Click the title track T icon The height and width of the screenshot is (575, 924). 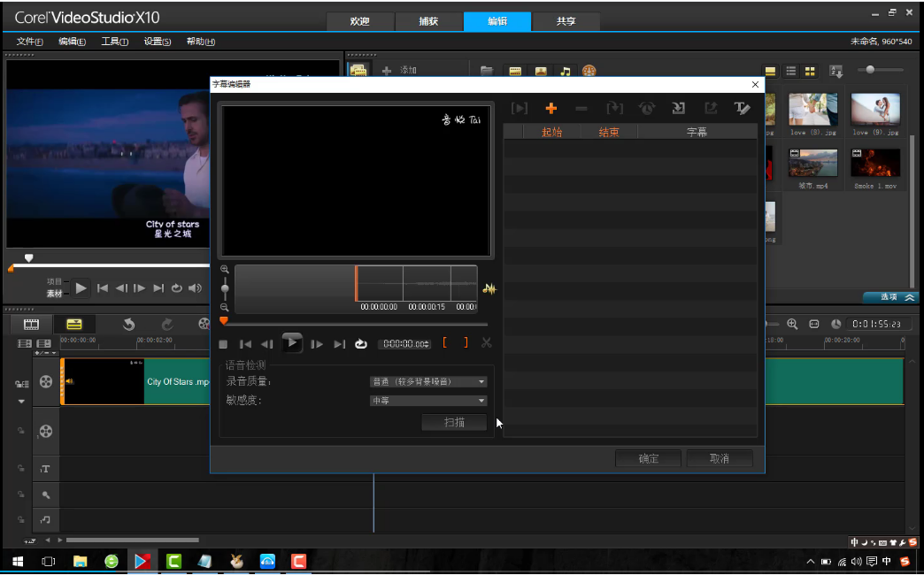click(45, 470)
